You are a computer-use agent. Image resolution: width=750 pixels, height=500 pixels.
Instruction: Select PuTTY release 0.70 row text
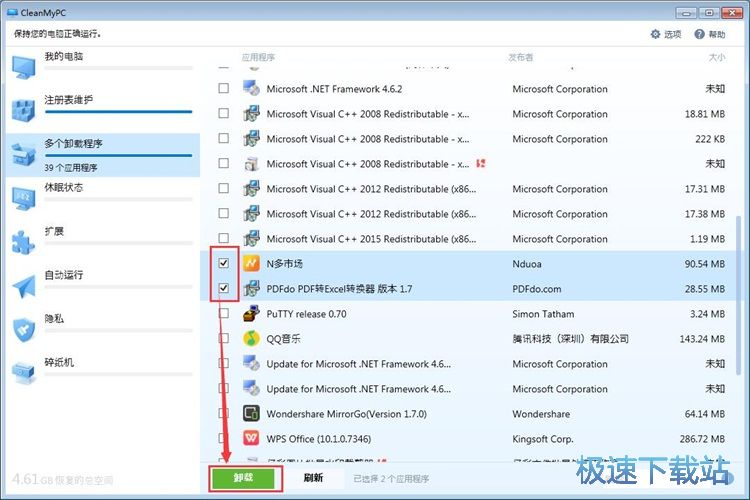click(x=306, y=314)
